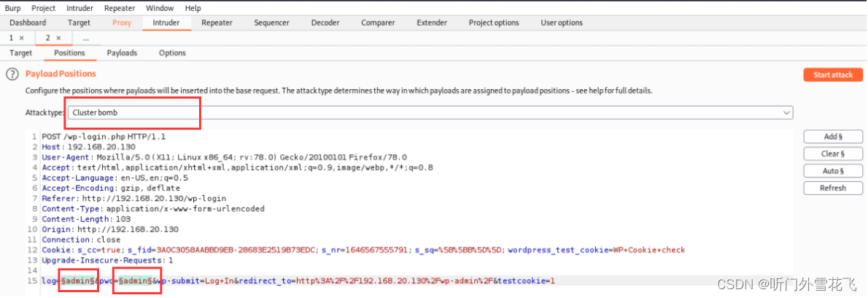Switch to the Comparer tab
The image size is (868, 298).
click(x=378, y=23)
